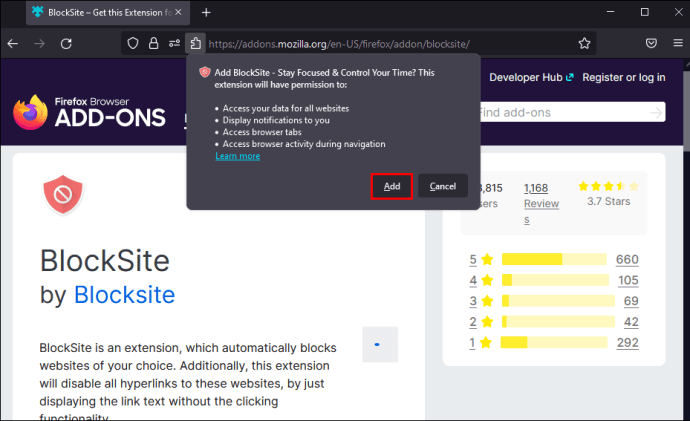Minimize the Firefox window
This screenshot has height=421, width=690.
610,12
